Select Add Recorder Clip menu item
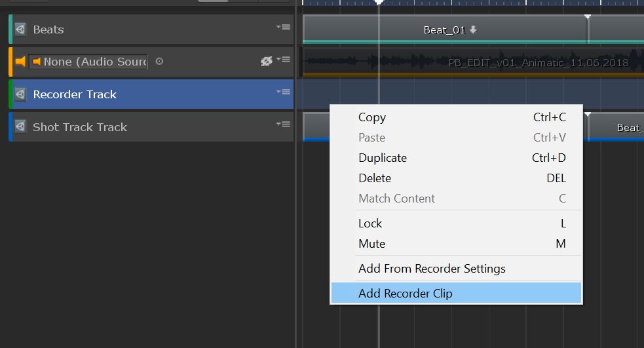Viewport: 644px width, 348px height. (x=405, y=294)
